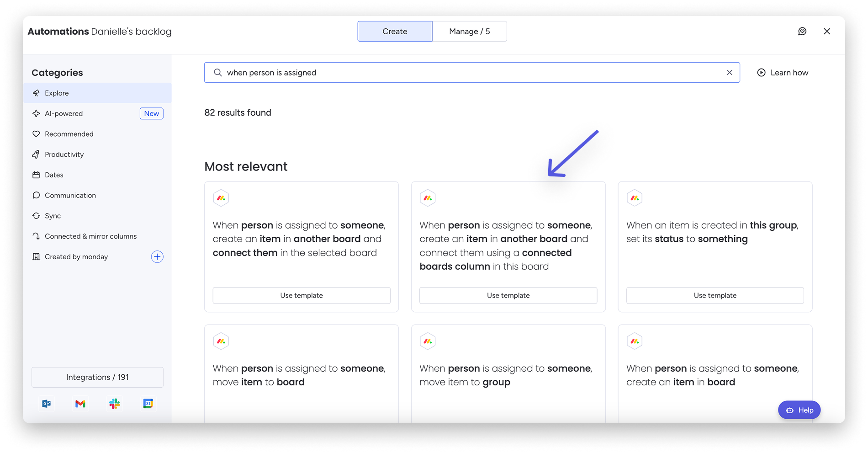Click the speech bubble icon beside Communication

pos(36,195)
